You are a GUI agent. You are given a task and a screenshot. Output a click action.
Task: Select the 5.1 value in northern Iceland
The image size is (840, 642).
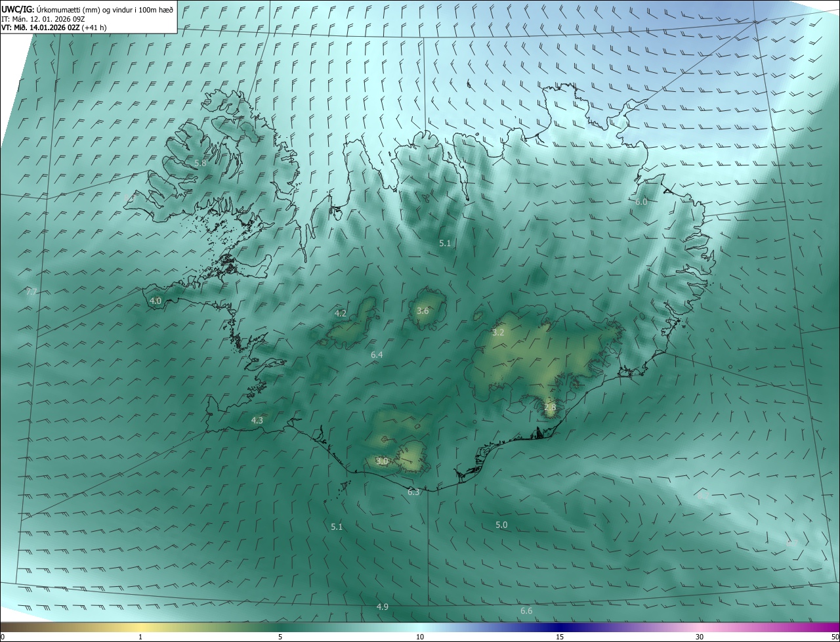pyautogui.click(x=445, y=244)
